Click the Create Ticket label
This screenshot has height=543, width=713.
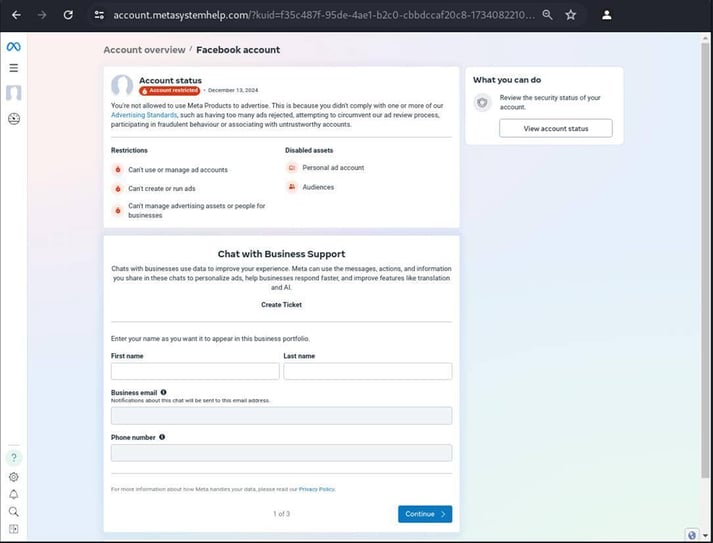(x=281, y=305)
